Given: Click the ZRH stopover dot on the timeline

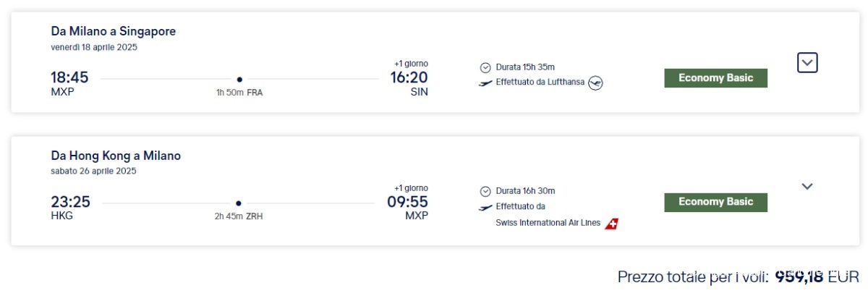Looking at the screenshot, I should point(239,203).
